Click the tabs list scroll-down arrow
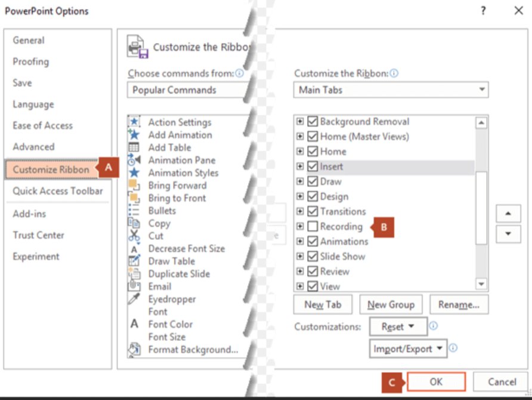532x400 pixels. click(x=481, y=284)
